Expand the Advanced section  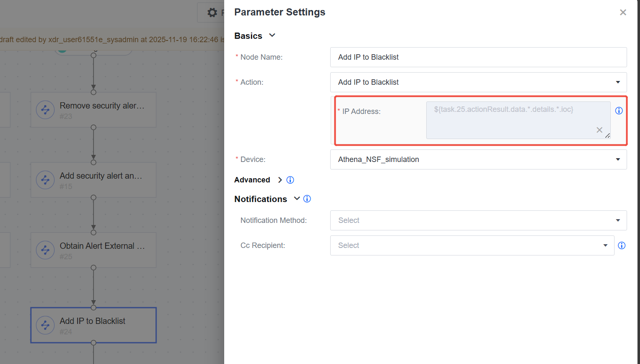point(280,180)
